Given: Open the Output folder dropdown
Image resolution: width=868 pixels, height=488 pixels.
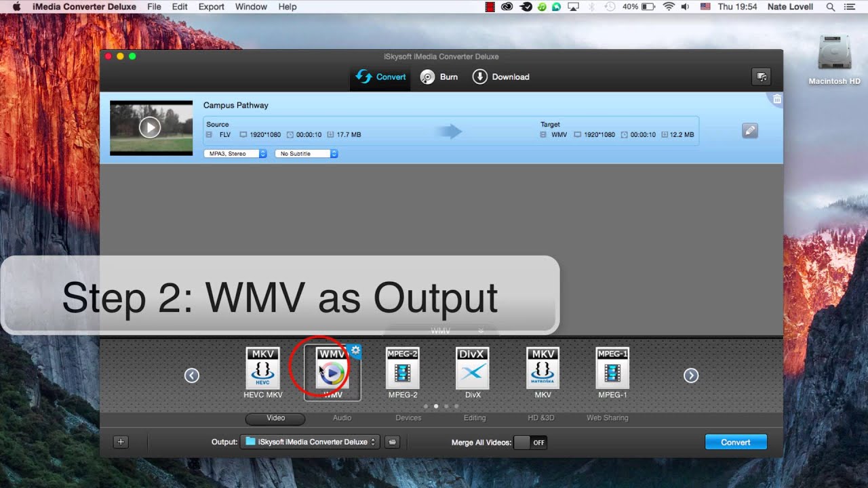Looking at the screenshot, I should point(310,442).
